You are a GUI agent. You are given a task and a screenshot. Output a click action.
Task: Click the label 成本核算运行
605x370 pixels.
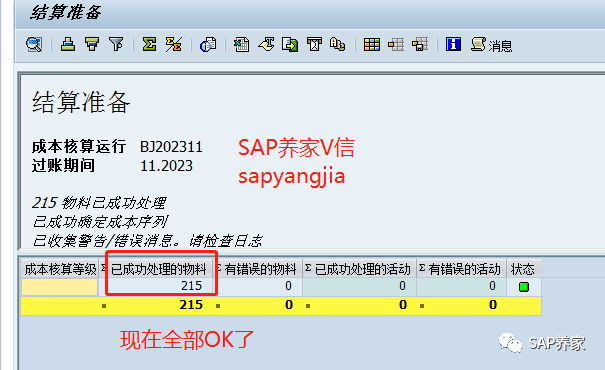(x=79, y=147)
